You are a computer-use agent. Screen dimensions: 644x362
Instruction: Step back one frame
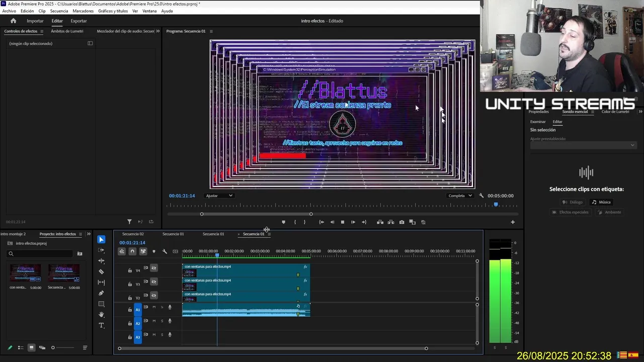[x=332, y=222]
